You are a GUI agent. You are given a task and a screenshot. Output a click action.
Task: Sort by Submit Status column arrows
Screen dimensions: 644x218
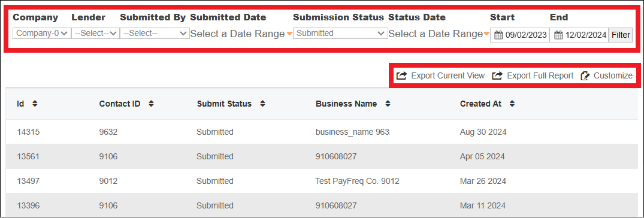click(262, 104)
